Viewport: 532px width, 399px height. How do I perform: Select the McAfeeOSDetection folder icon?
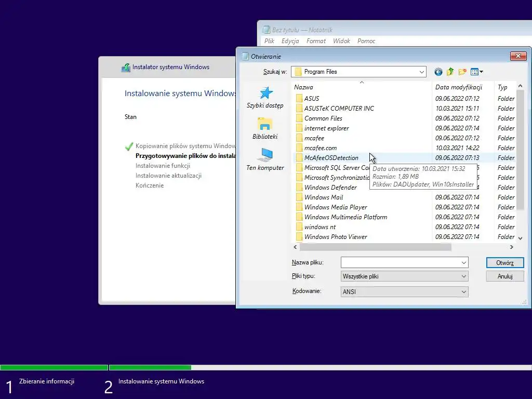click(299, 157)
